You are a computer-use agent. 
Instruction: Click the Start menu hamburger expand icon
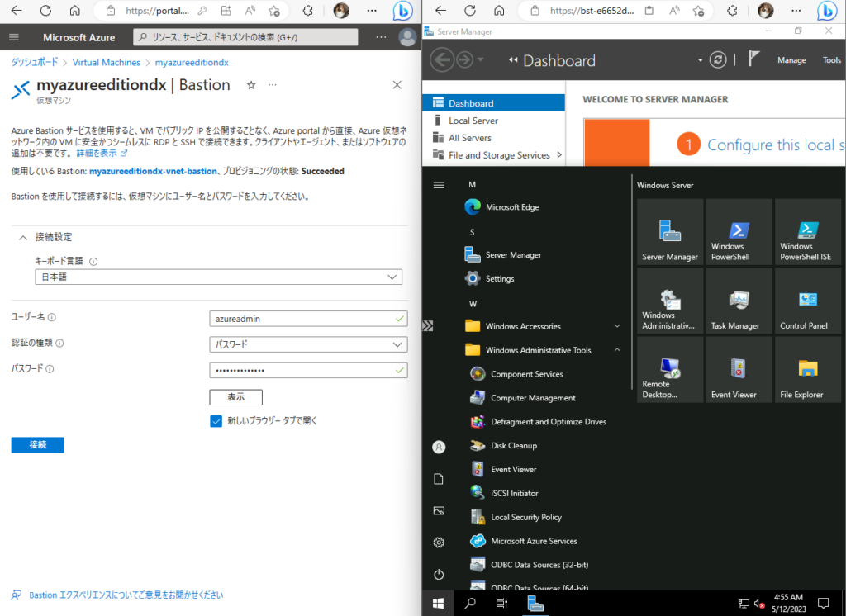point(439,185)
